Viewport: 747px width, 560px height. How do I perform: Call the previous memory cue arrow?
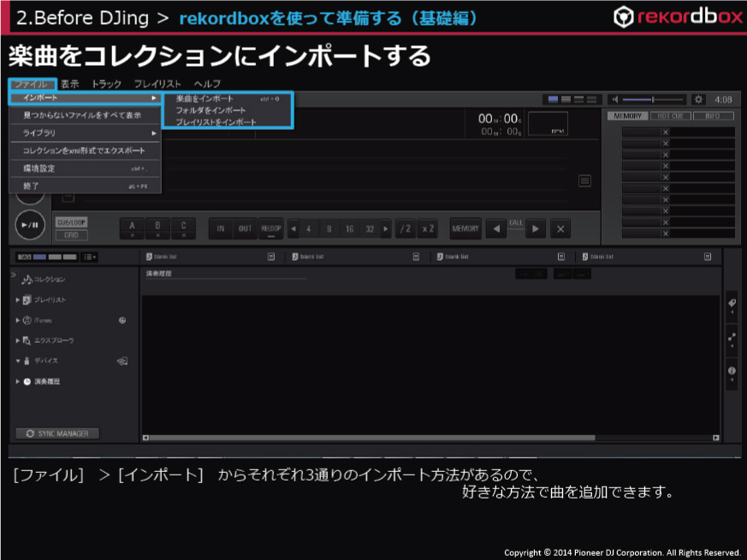496,229
